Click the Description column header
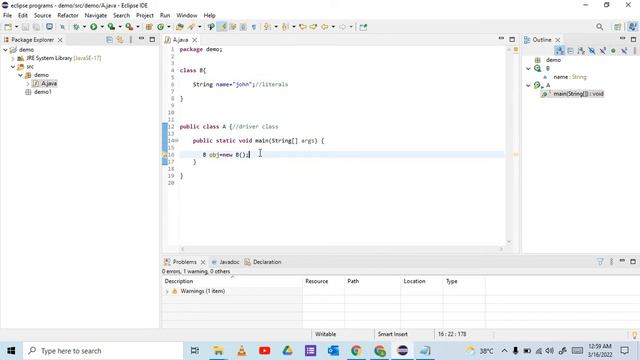Viewport: 640px width, 360px height. pyautogui.click(x=232, y=281)
